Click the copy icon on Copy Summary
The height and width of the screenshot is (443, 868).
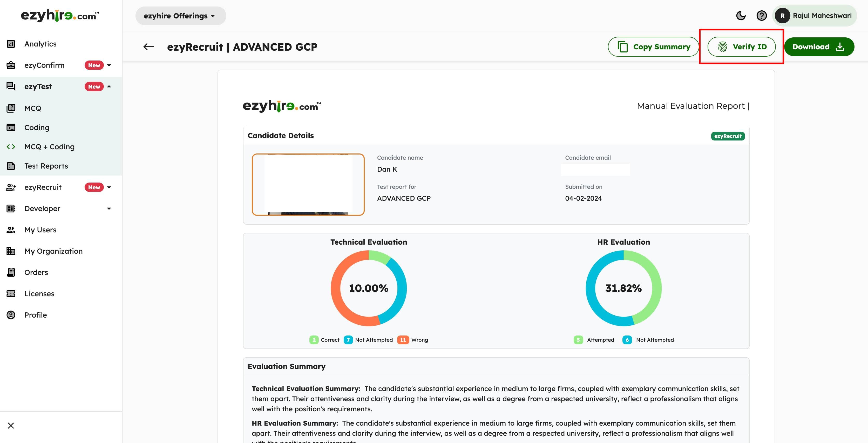click(x=623, y=47)
